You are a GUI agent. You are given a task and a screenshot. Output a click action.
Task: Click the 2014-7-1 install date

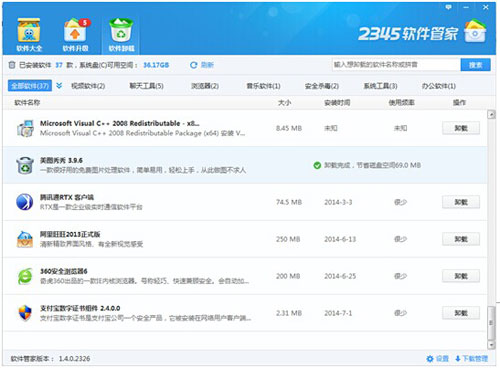click(338, 313)
